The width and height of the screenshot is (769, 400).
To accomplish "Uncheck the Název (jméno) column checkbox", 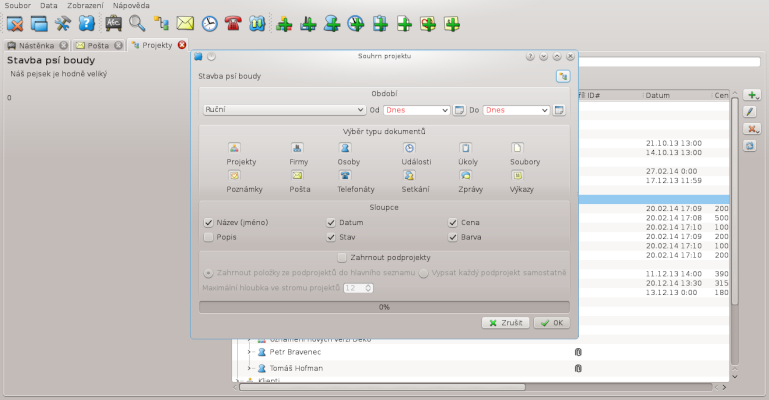I will click(208, 222).
